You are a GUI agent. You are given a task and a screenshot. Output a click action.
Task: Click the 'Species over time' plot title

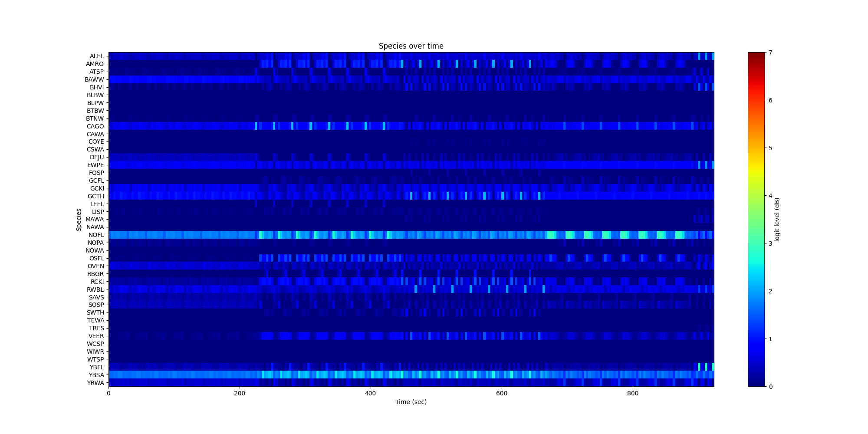pos(411,46)
